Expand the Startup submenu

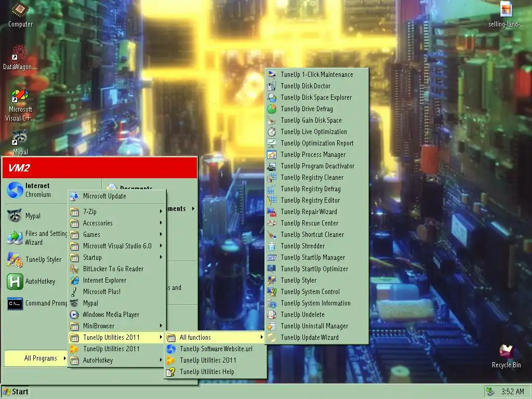[117, 258]
